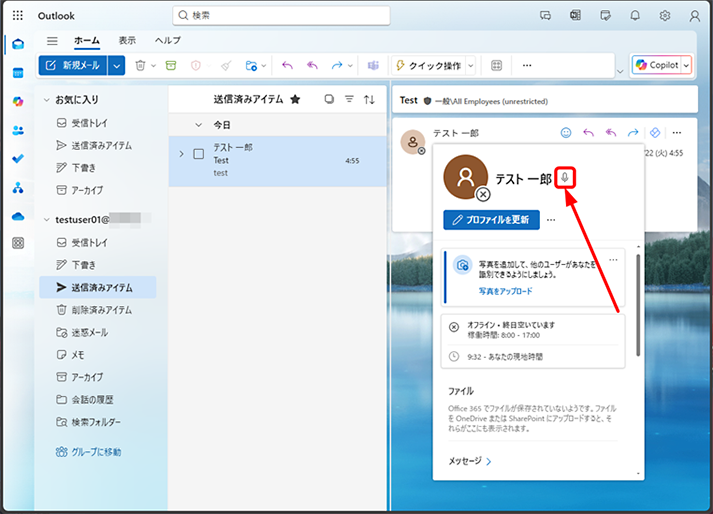Open the apps add-in toolbar icon
Image resolution: width=713 pixels, height=514 pixels.
[497, 66]
